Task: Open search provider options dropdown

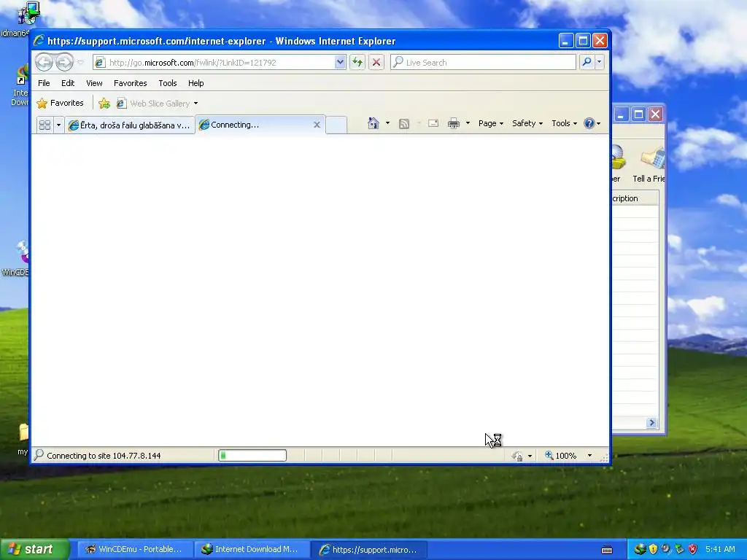Action: 600,62
